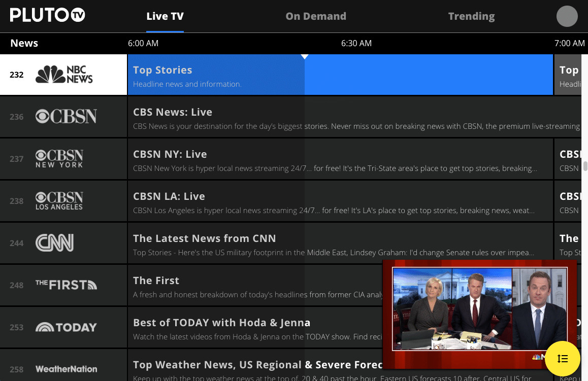Click channel number 232
The image size is (588, 381).
pyautogui.click(x=16, y=75)
